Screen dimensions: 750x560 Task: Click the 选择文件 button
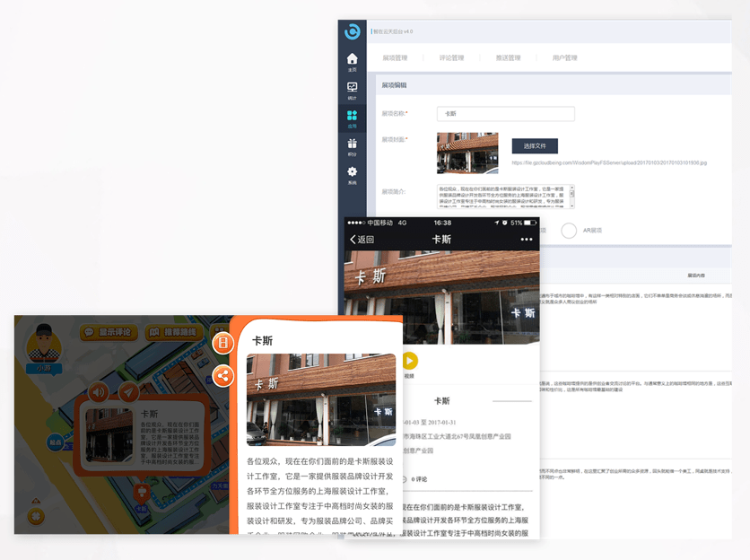coord(535,146)
